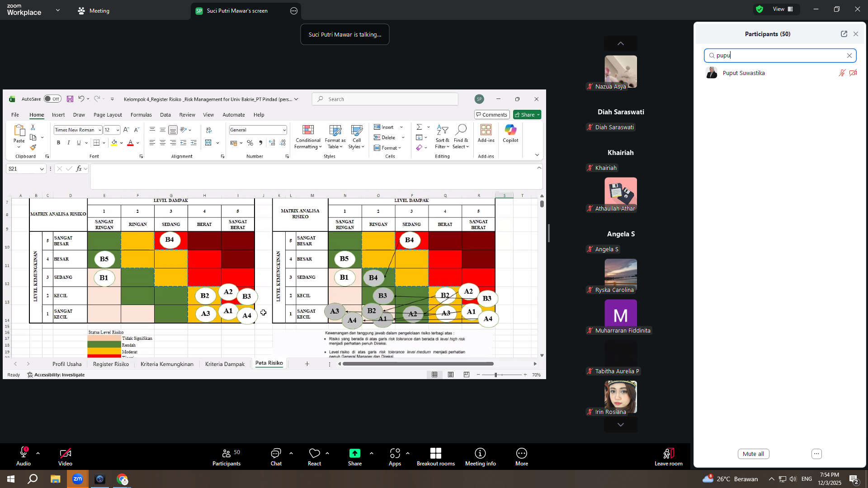Open the Zoom View button
Viewport: 868px width, 488px height.
pyautogui.click(x=783, y=9)
